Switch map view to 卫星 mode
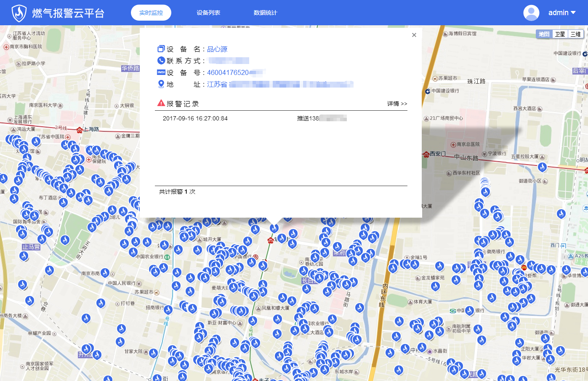 click(x=560, y=34)
